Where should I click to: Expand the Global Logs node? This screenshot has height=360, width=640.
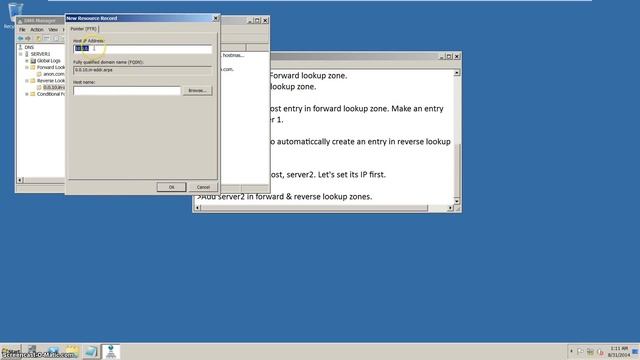(x=27, y=61)
